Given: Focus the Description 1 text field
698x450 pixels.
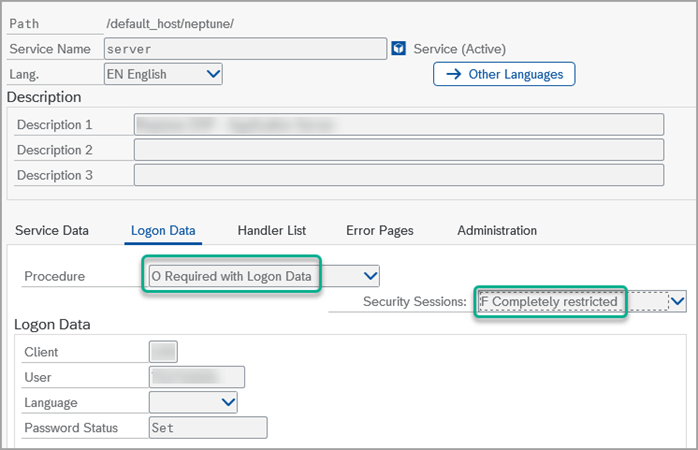Looking at the screenshot, I should coord(398,124).
